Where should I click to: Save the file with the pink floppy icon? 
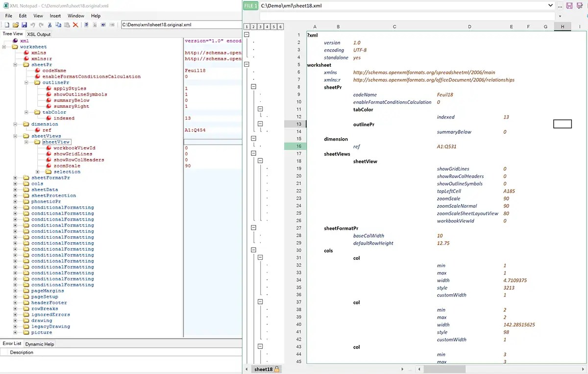point(569,5)
